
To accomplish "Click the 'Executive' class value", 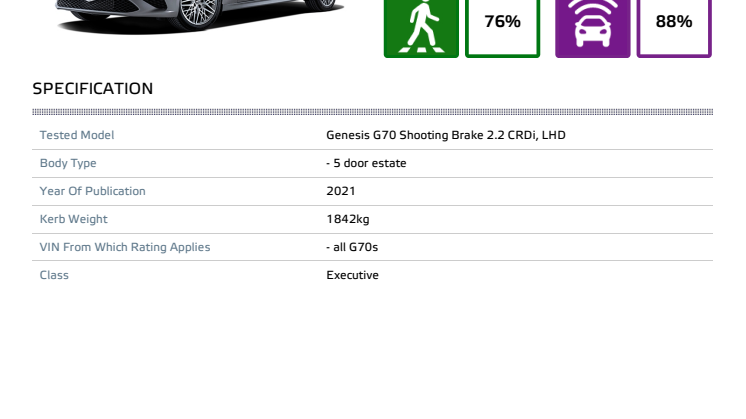I will (x=353, y=275).
